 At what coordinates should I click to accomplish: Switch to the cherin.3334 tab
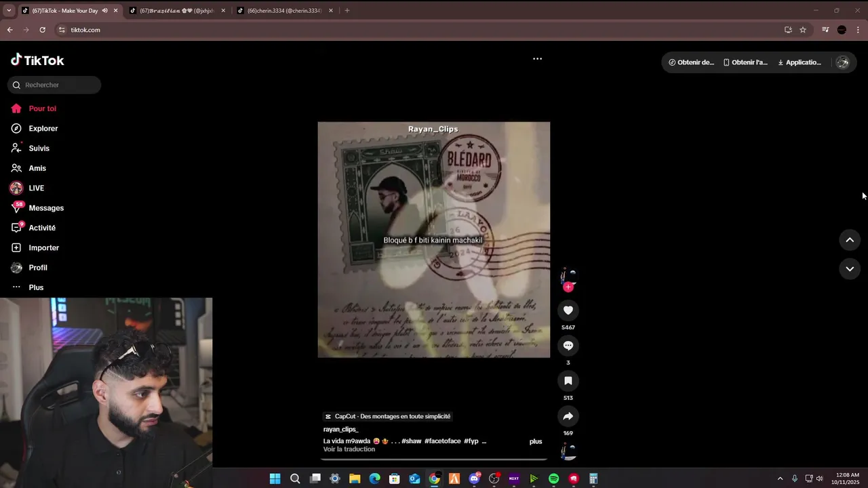click(x=284, y=11)
